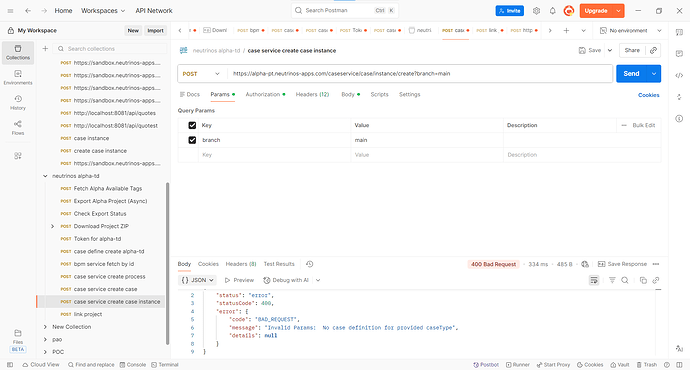Open the Scripts tab
This screenshot has width=690, height=370.
click(379, 95)
